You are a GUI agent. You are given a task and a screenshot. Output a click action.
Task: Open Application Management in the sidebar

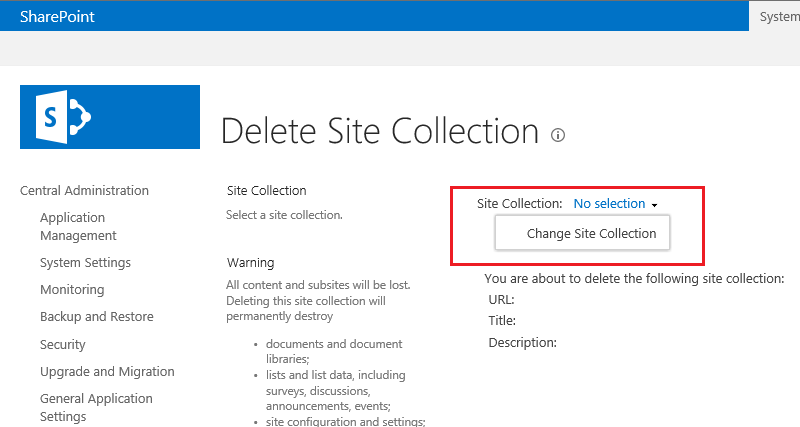78,227
